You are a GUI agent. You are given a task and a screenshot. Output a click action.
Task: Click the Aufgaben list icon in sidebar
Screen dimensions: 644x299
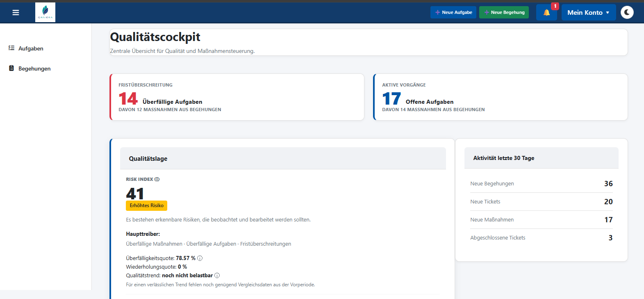point(11,48)
